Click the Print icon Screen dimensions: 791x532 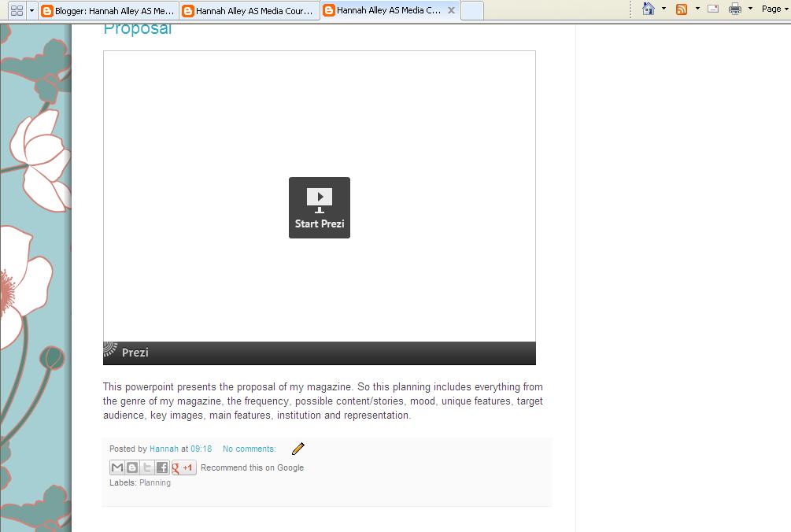click(x=735, y=9)
